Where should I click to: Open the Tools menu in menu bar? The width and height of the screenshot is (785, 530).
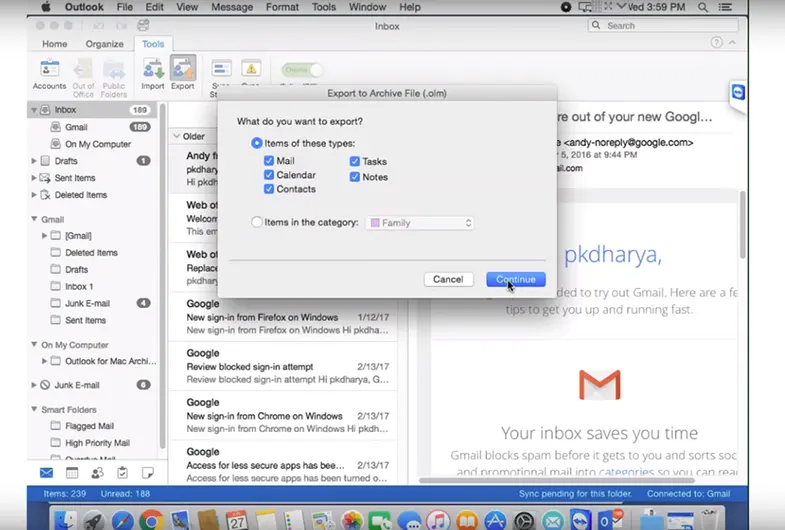coord(324,7)
